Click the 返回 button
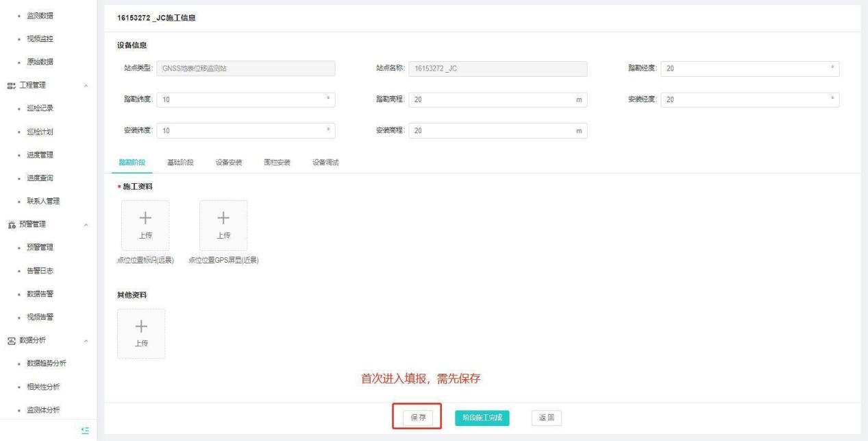The image size is (868, 441). 546,417
